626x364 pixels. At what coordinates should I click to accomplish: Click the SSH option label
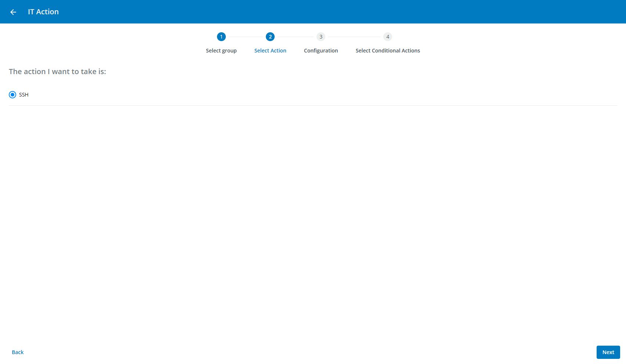23,94
